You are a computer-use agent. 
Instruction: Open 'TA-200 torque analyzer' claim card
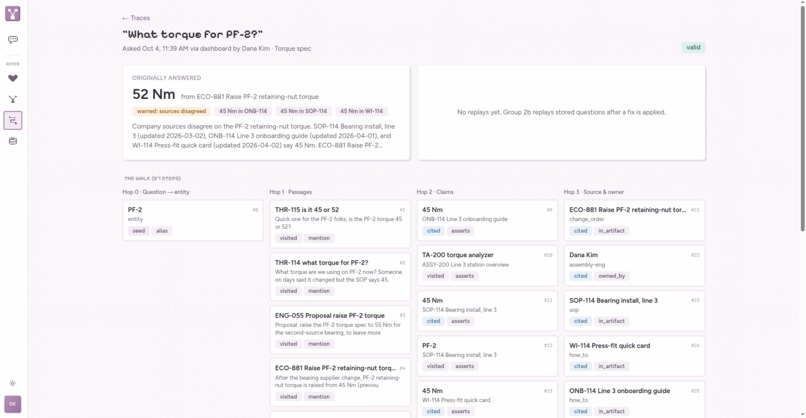point(487,265)
